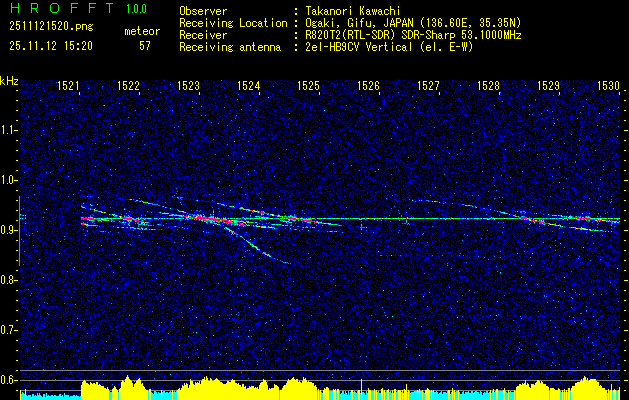Click the yellow signal power histogram

coord(300,388)
